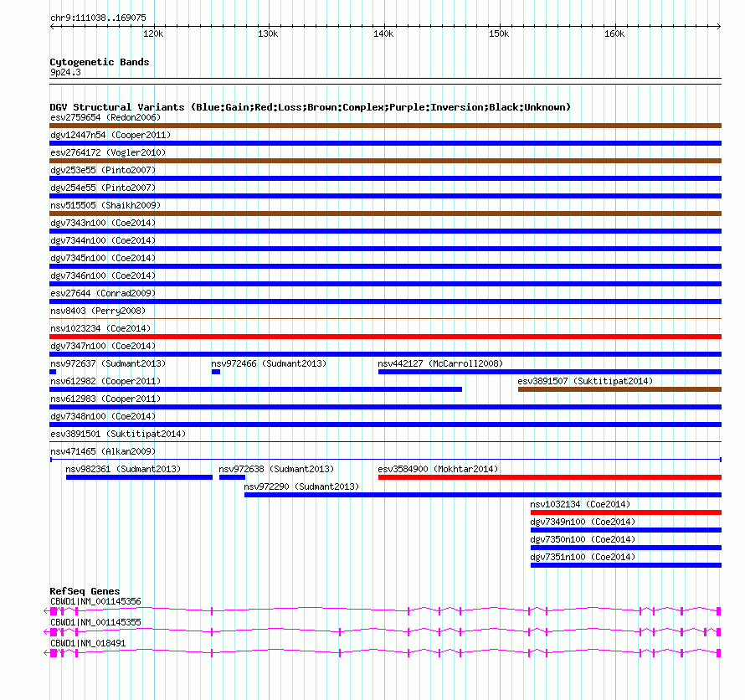Select the red nsv1023234 (Coe2014) loss bar
The width and height of the screenshot is (745, 700).
(385, 337)
